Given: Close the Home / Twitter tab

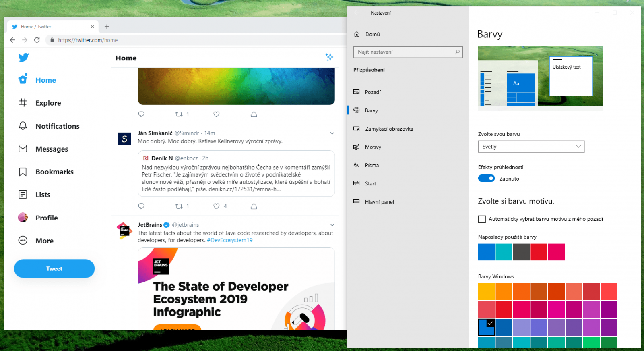Looking at the screenshot, I should click(x=92, y=27).
